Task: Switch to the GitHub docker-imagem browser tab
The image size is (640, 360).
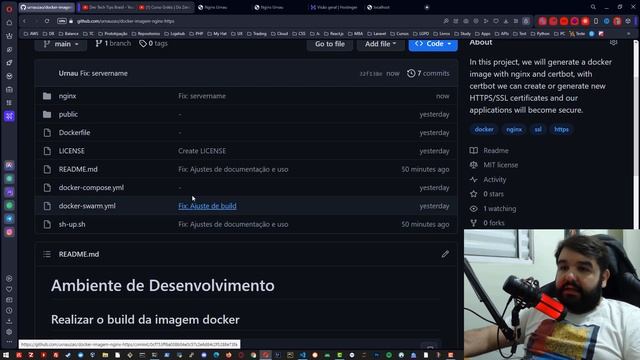Action: [x=47, y=7]
